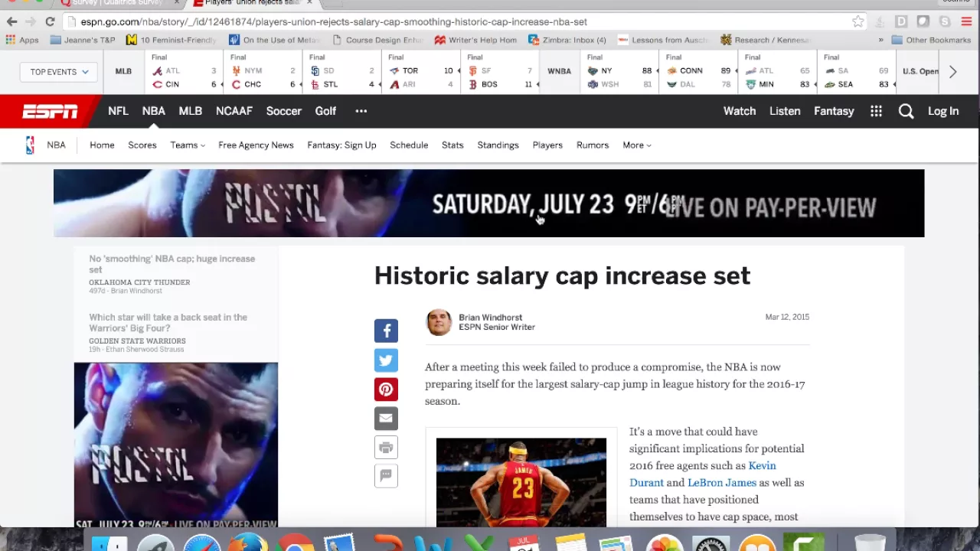Select NCAAF in the ESPN navigation
This screenshot has width=980, height=551.
click(234, 111)
